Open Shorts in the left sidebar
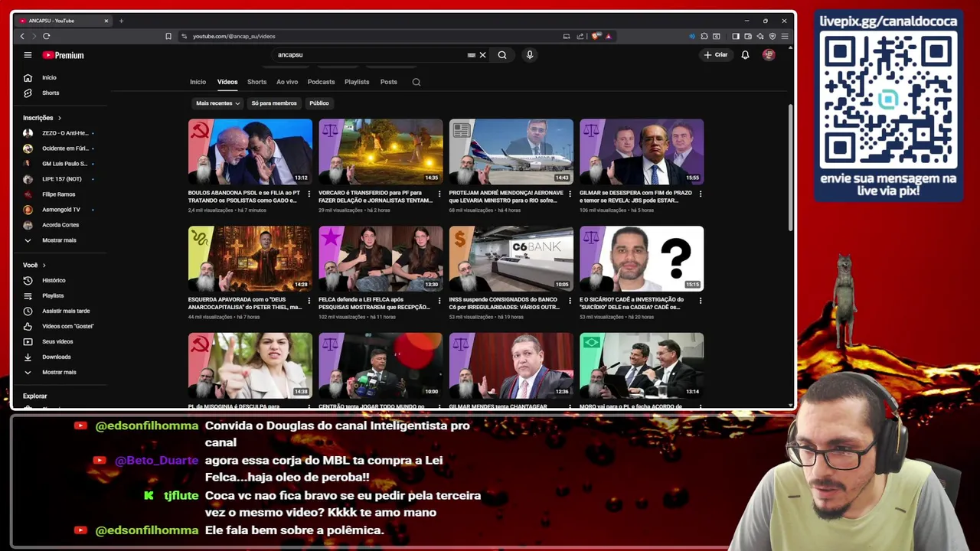This screenshot has width=980, height=551. click(x=51, y=93)
